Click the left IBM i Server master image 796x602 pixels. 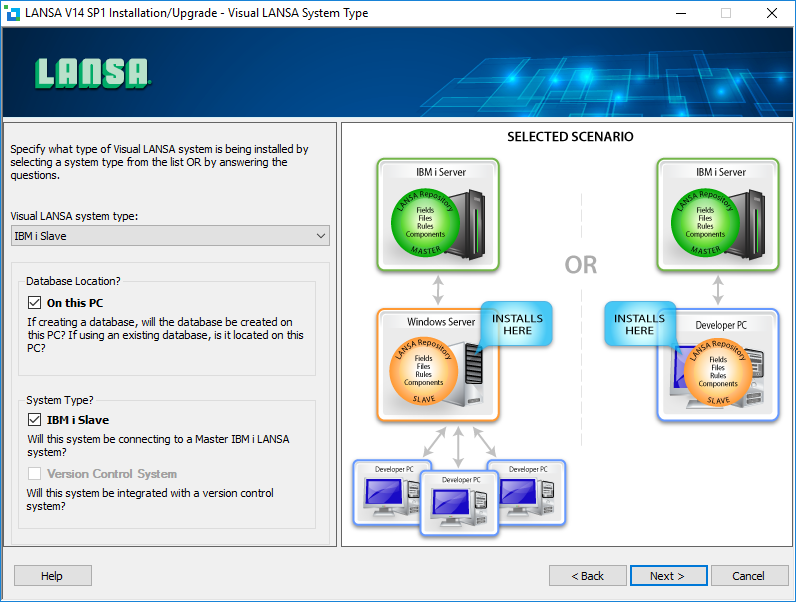coord(438,215)
